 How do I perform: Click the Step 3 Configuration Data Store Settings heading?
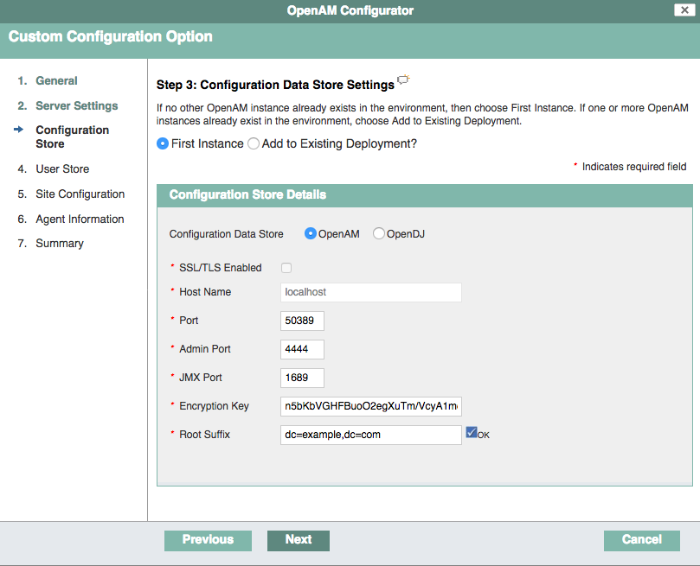pos(275,85)
